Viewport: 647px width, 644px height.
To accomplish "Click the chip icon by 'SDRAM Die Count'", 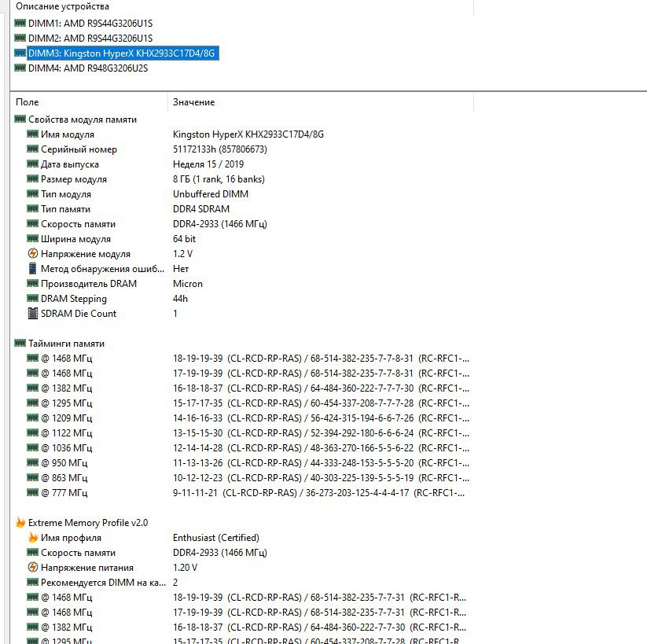I will (32, 313).
